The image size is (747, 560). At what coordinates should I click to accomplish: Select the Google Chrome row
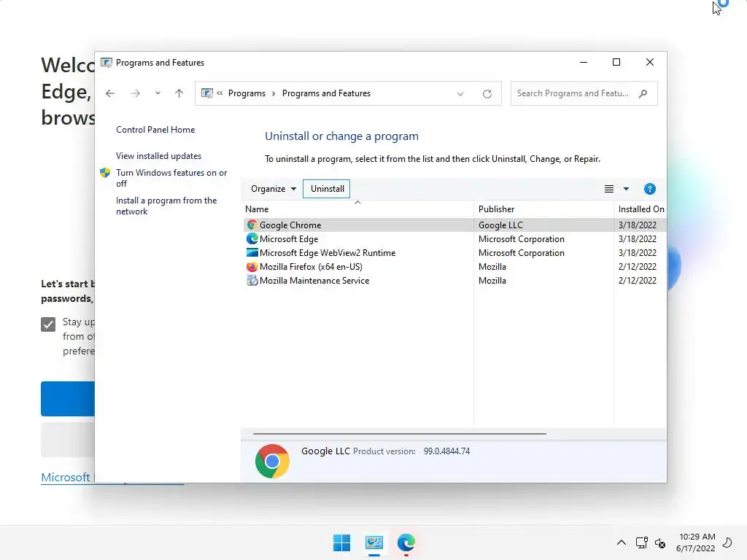pyautogui.click(x=454, y=225)
